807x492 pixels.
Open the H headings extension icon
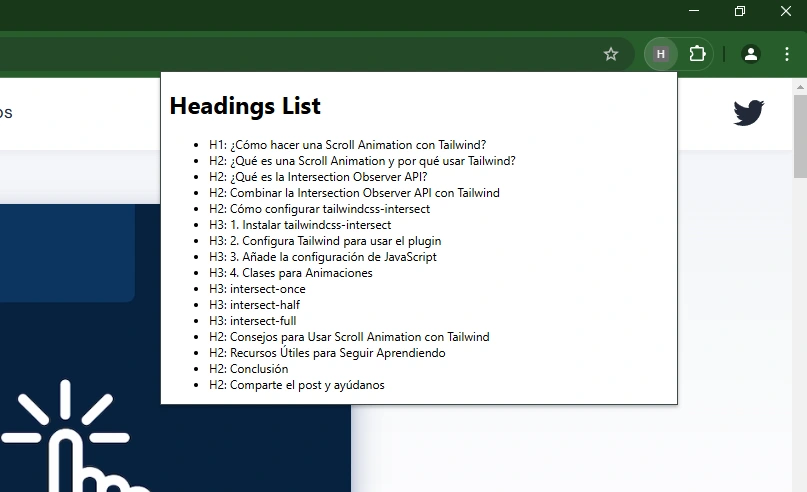661,54
